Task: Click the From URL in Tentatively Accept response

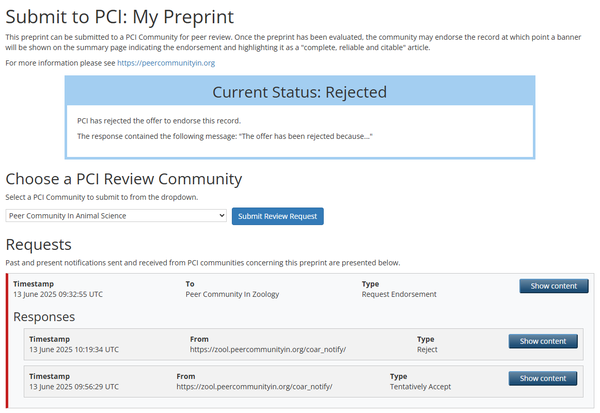Action: click(x=254, y=386)
